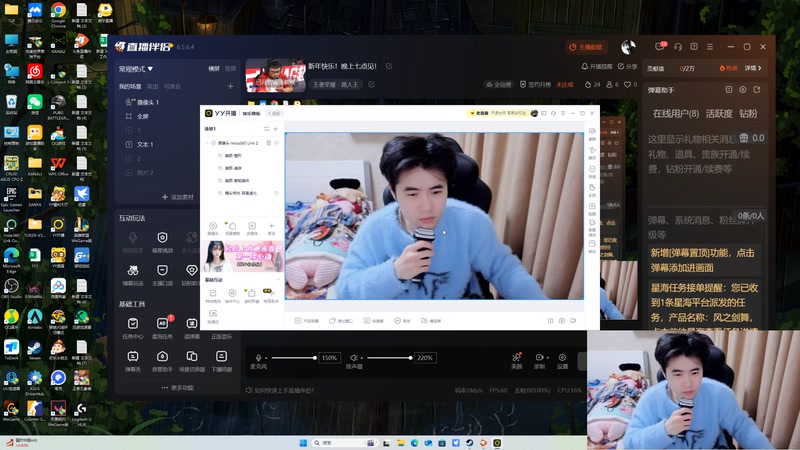Open the promotional banner in YY开播
This screenshot has height=450, width=800.
tap(243, 257)
